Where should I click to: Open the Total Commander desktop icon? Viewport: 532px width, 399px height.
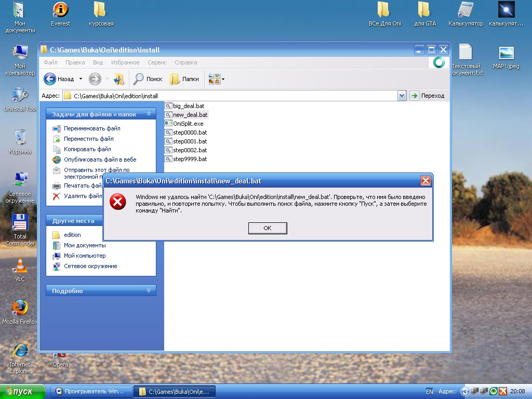[x=20, y=224]
